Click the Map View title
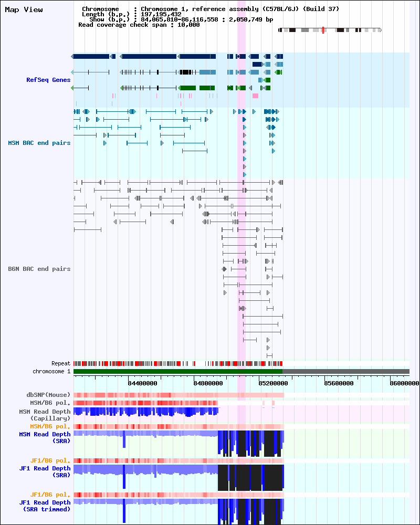 tap(24, 10)
